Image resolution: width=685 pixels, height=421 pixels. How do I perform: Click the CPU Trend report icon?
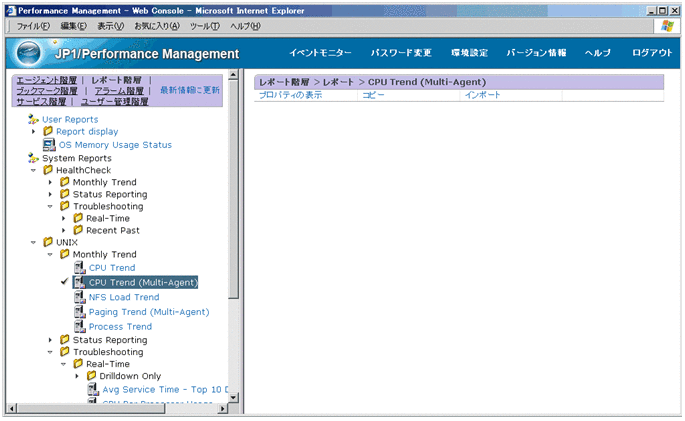tap(80, 267)
